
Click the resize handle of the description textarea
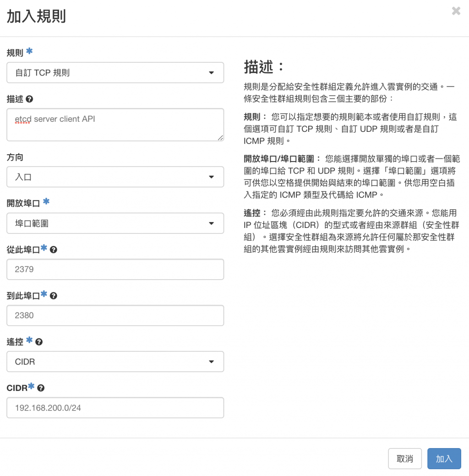220,138
